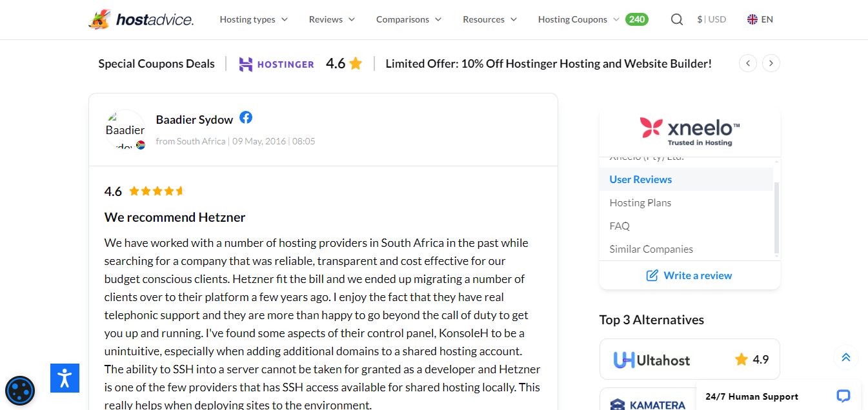Image resolution: width=868 pixels, height=410 pixels.
Task: Open the HostAdvice logo homepage
Action: 141,19
